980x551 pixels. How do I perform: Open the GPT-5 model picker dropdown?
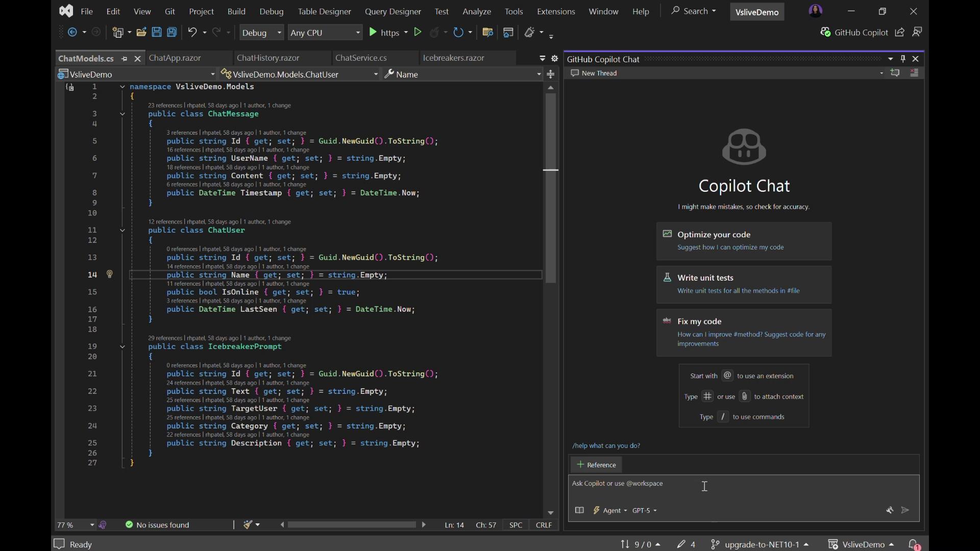644,510
